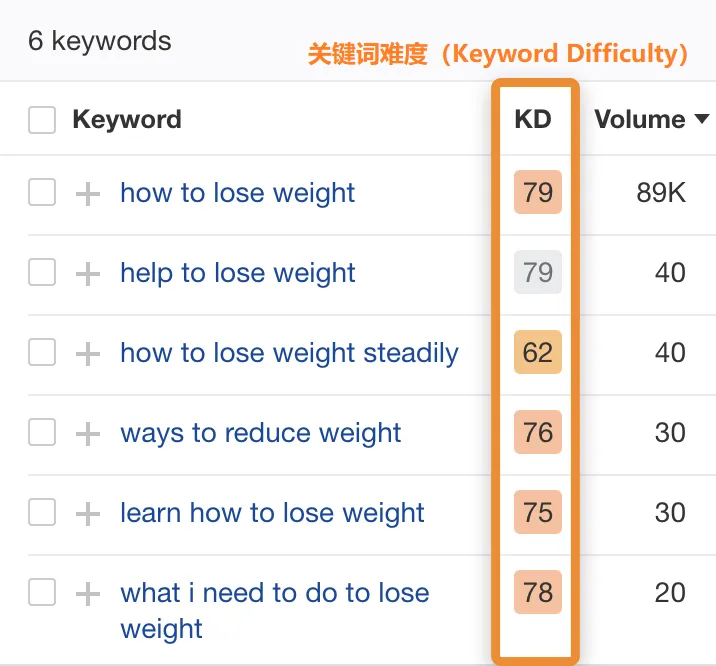The height and width of the screenshot is (666, 716).
Task: Click plus icon beside 'what i need to do'
Action: click(89, 593)
